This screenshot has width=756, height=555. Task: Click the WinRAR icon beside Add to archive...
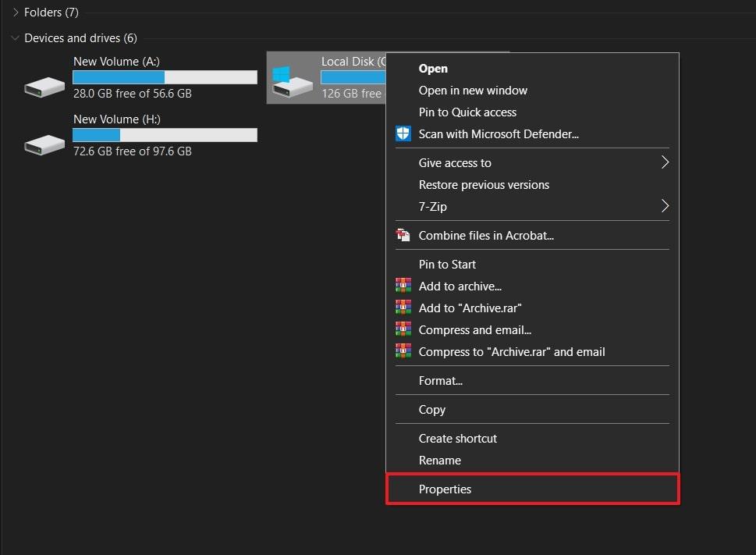point(403,286)
